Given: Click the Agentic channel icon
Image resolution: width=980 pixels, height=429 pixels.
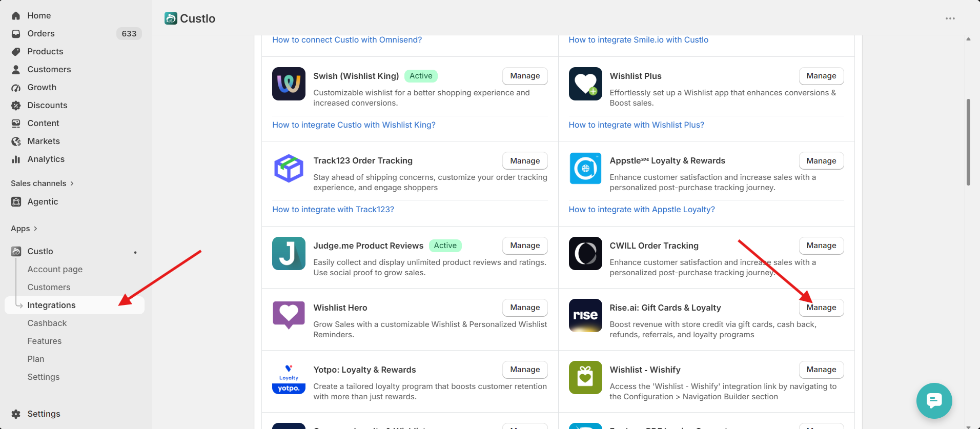Looking at the screenshot, I should [16, 202].
